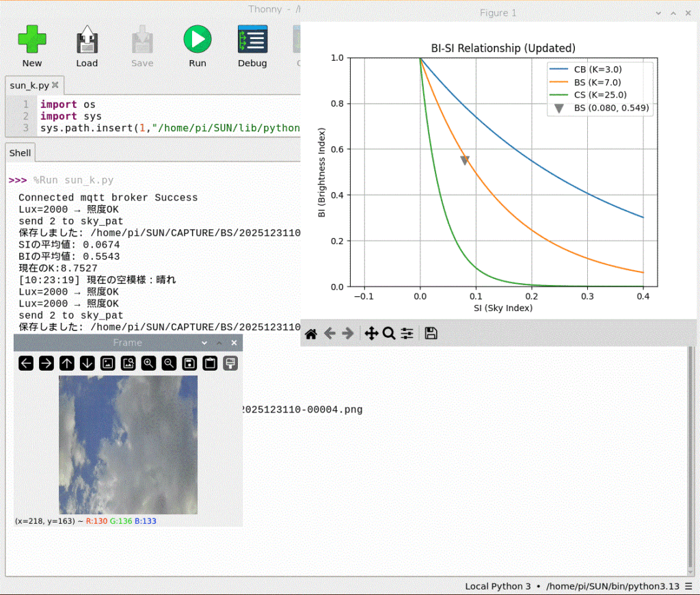Click the Run button in Thonny toolbar
This screenshot has height=595, width=700.
tap(197, 40)
